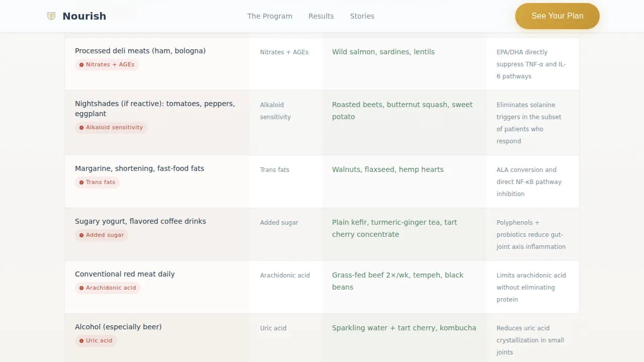
Task: Click Polyphenols + probiotics explanation text
Action: click(531, 234)
